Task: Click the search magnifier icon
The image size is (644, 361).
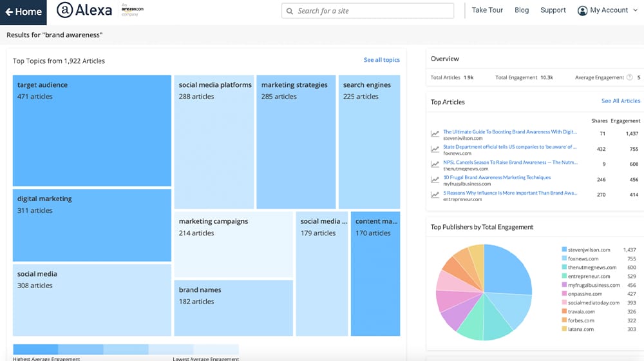Action: coord(290,11)
